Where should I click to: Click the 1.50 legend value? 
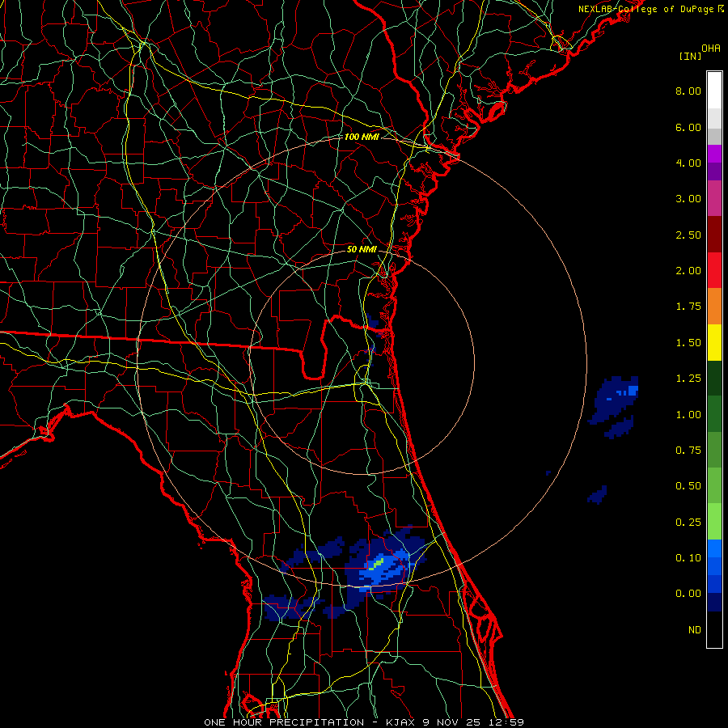[688, 343]
